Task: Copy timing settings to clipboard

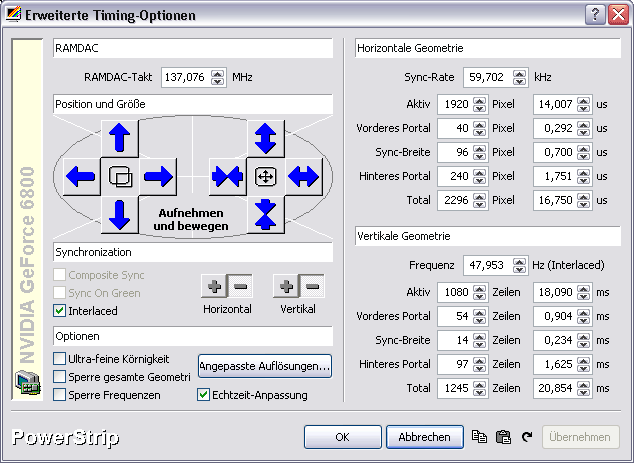Action: tap(479, 437)
